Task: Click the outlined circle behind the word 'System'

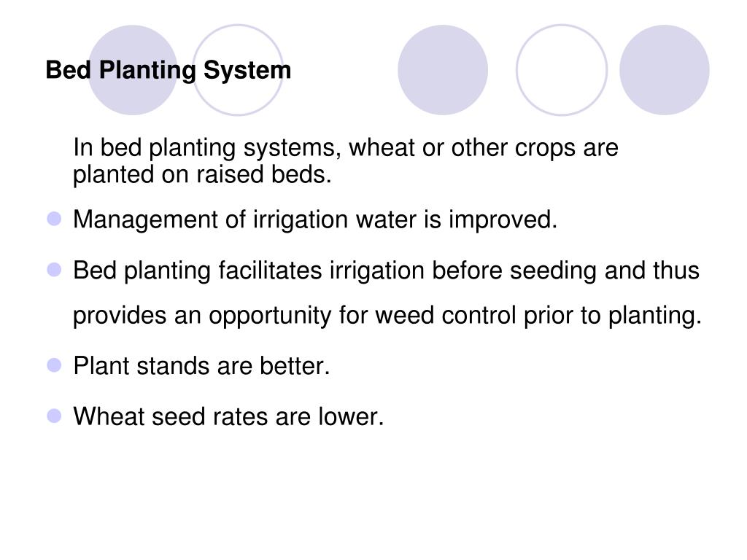Action: (238, 70)
